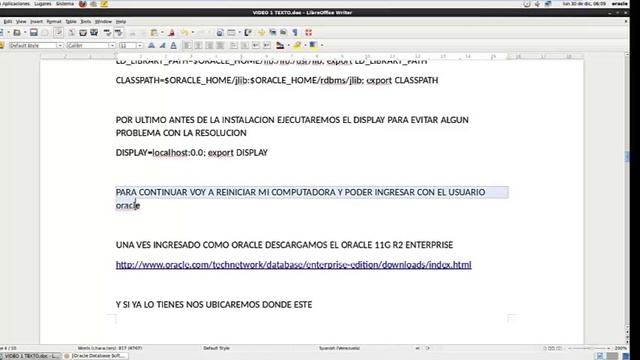The height and width of the screenshot is (360, 640).
Task: Activate the Clone Formatting paintbrush
Action: pyautogui.click(x=172, y=33)
